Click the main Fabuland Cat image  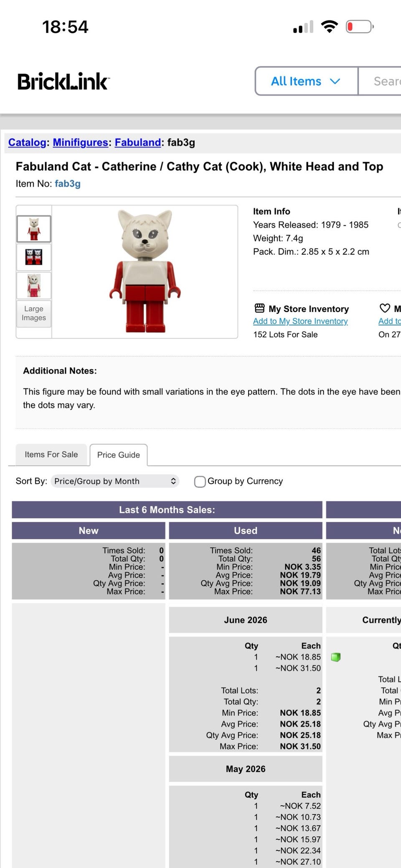pyautogui.click(x=145, y=272)
